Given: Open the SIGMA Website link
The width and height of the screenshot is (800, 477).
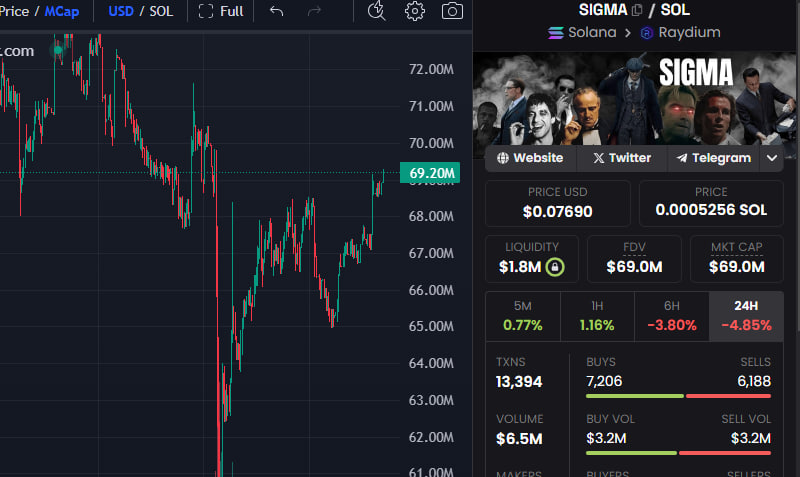Looking at the screenshot, I should pyautogui.click(x=530, y=158).
